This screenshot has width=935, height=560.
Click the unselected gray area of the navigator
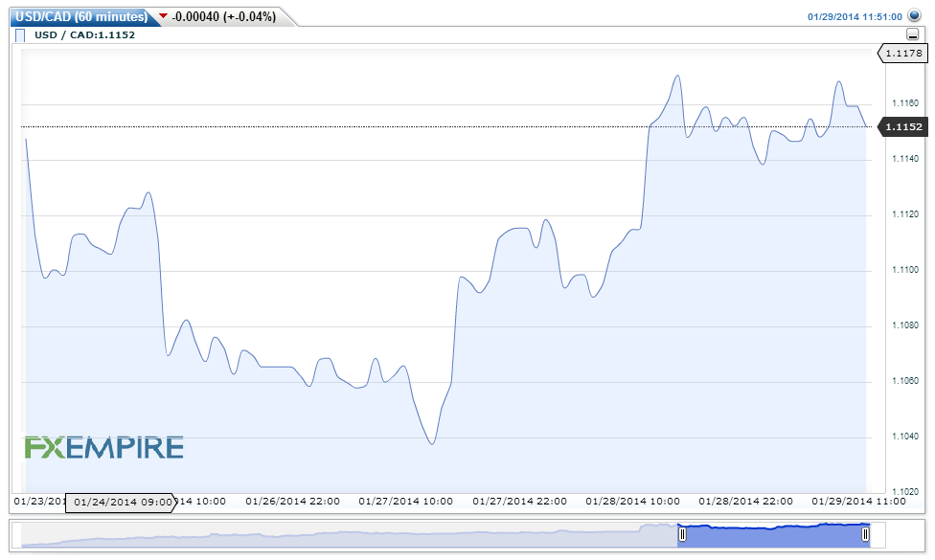[345, 536]
